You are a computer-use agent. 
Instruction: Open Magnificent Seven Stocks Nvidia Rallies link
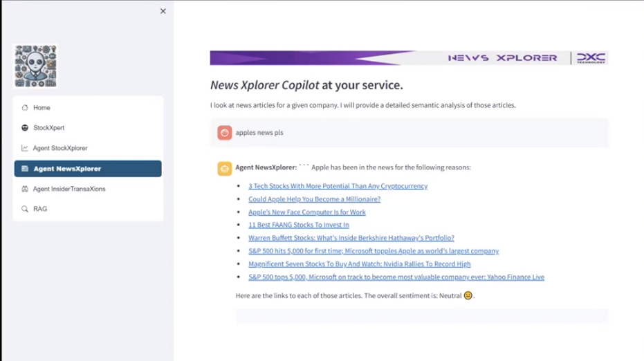tap(360, 264)
